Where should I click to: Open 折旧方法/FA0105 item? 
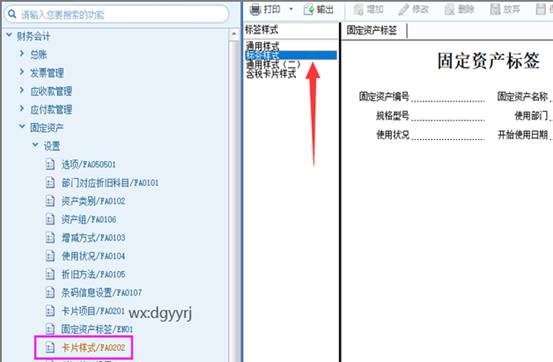click(93, 274)
